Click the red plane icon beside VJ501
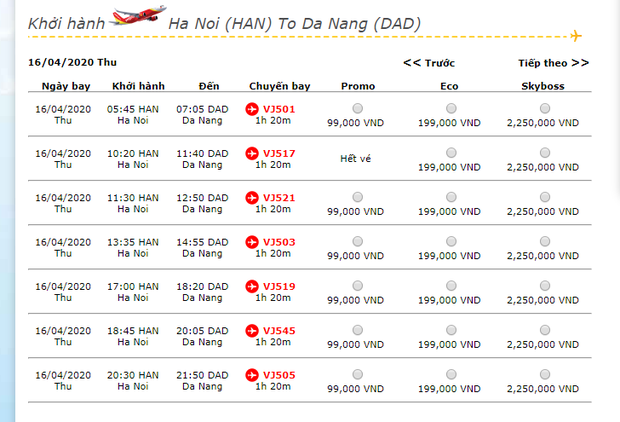Screen dimensions: 620x422 (x=252, y=108)
